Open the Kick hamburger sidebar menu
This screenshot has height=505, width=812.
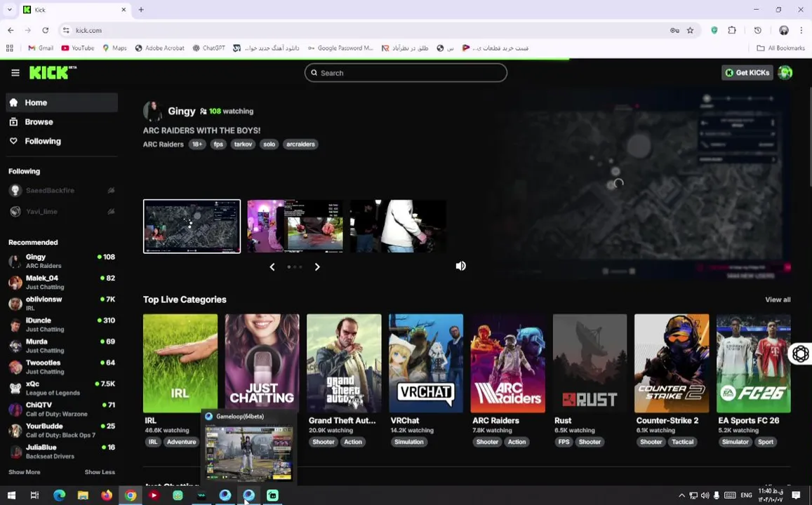click(x=15, y=73)
